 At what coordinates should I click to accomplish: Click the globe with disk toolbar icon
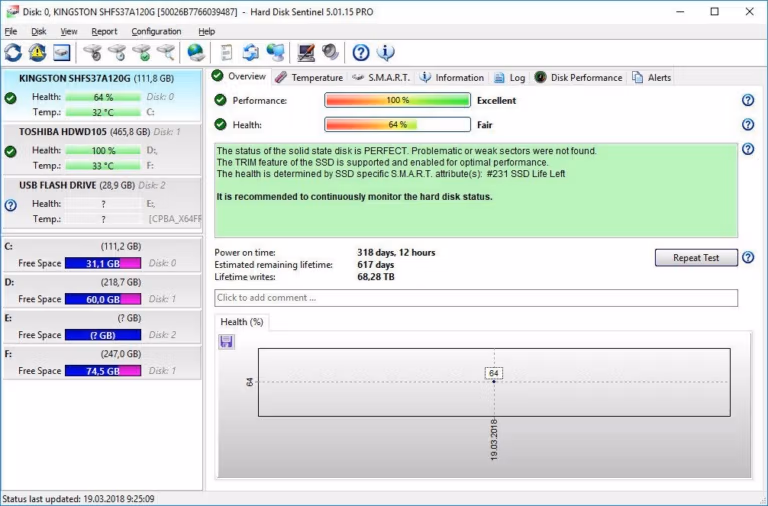196,52
